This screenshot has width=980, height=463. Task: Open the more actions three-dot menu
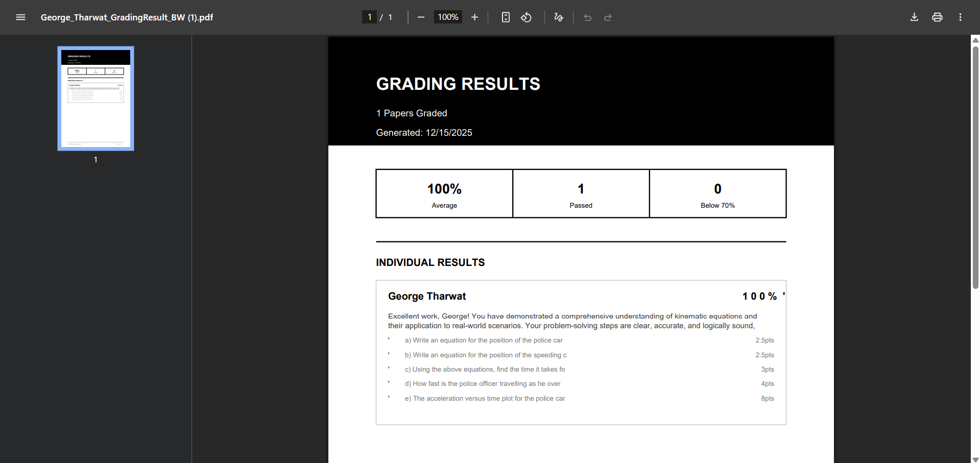coord(960,17)
